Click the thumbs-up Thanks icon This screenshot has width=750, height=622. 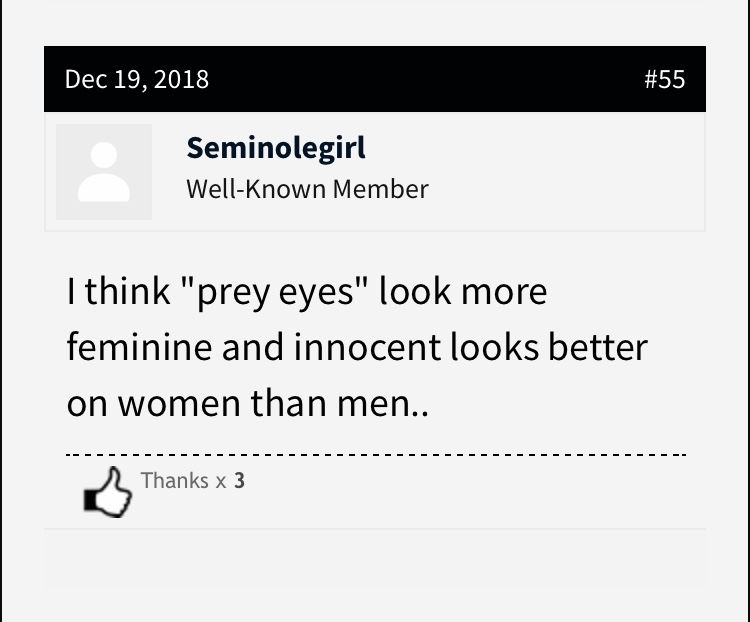108,492
